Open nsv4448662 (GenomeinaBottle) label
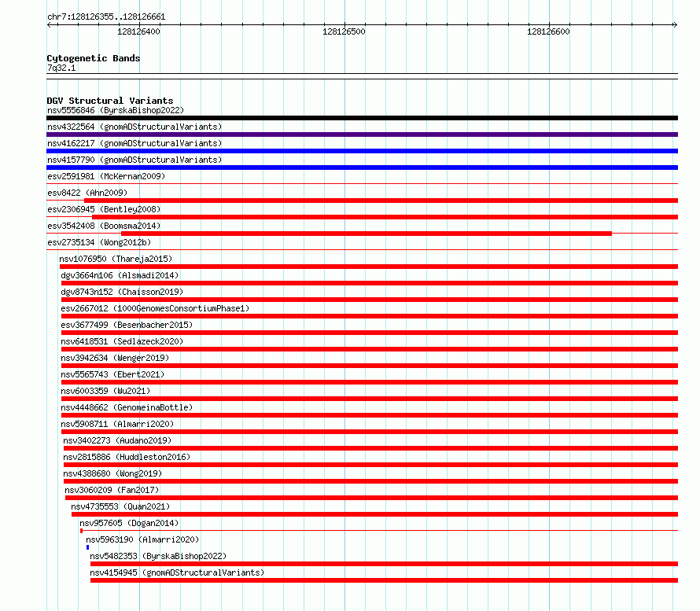This screenshot has width=700, height=611. pyautogui.click(x=127, y=407)
